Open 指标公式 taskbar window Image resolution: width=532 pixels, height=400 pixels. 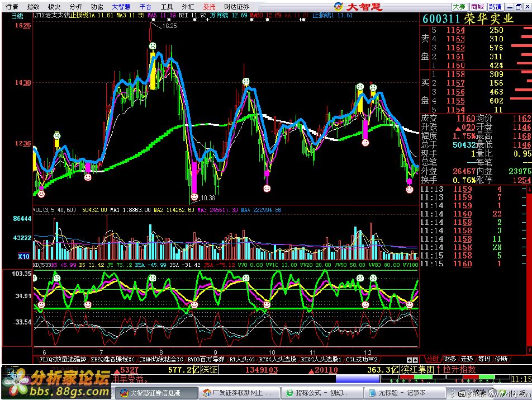click(x=322, y=393)
